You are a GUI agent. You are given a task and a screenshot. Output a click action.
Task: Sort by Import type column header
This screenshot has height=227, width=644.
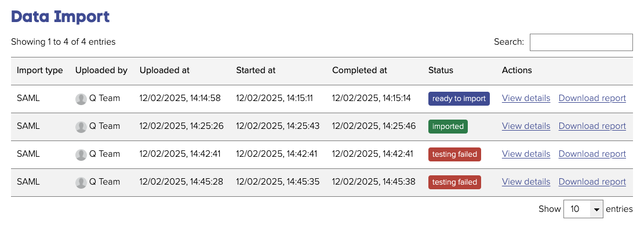[x=40, y=70]
